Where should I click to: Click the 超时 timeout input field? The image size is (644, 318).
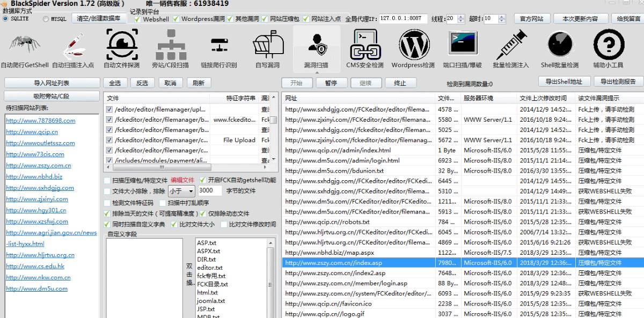[x=491, y=18]
